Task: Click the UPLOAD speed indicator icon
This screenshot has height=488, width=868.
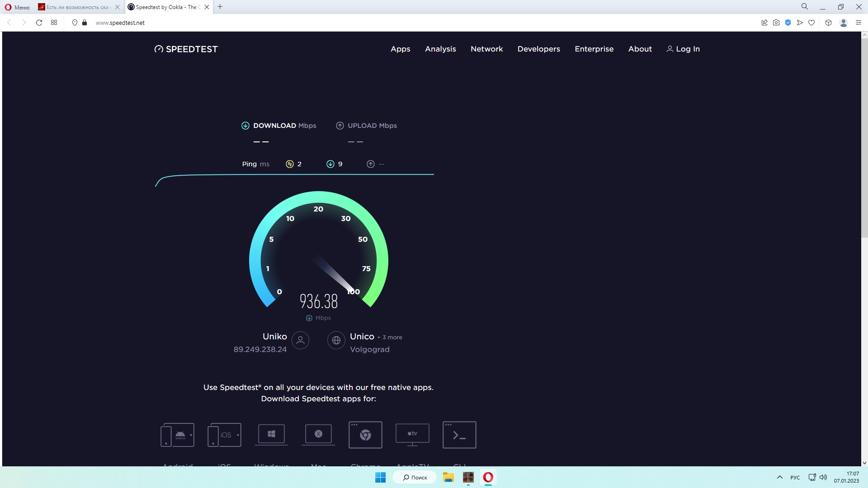Action: 340,126
